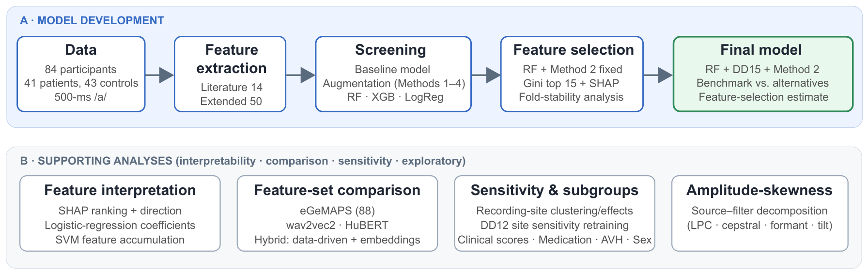Viewport: 868px width, 273px height.
Task: Click the A · MODEL DEVELOPMENT heading
Action: tap(92, 20)
